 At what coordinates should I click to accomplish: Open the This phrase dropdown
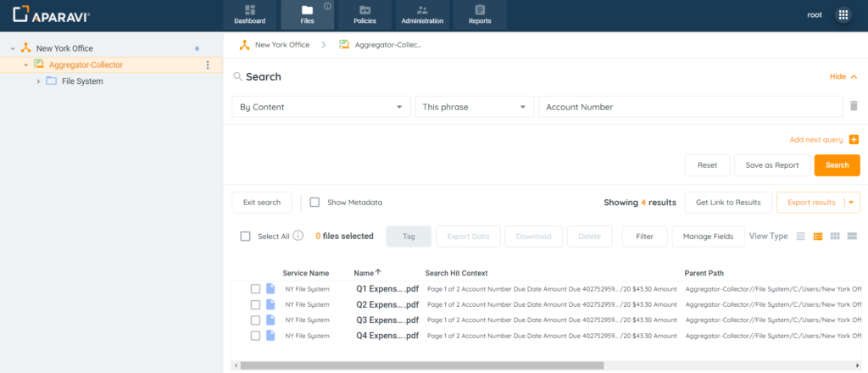point(473,107)
